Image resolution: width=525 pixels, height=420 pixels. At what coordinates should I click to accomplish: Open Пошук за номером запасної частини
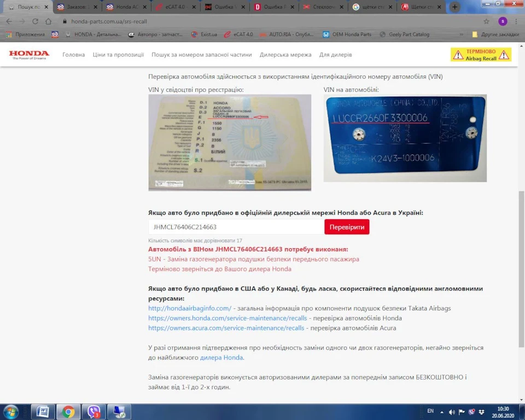pos(202,55)
